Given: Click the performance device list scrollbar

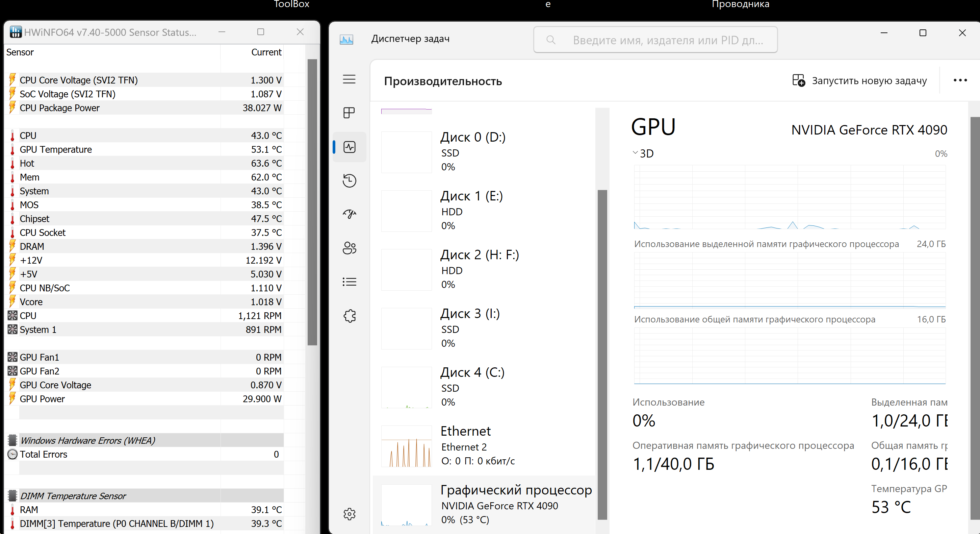Looking at the screenshot, I should click(602, 354).
